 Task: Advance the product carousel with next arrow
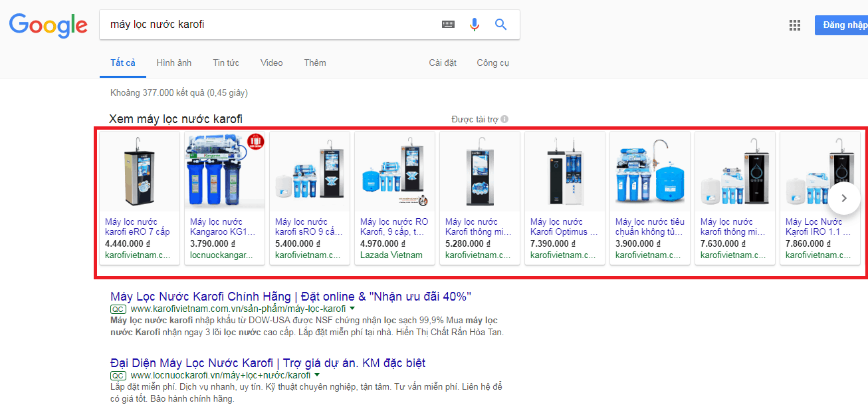844,198
